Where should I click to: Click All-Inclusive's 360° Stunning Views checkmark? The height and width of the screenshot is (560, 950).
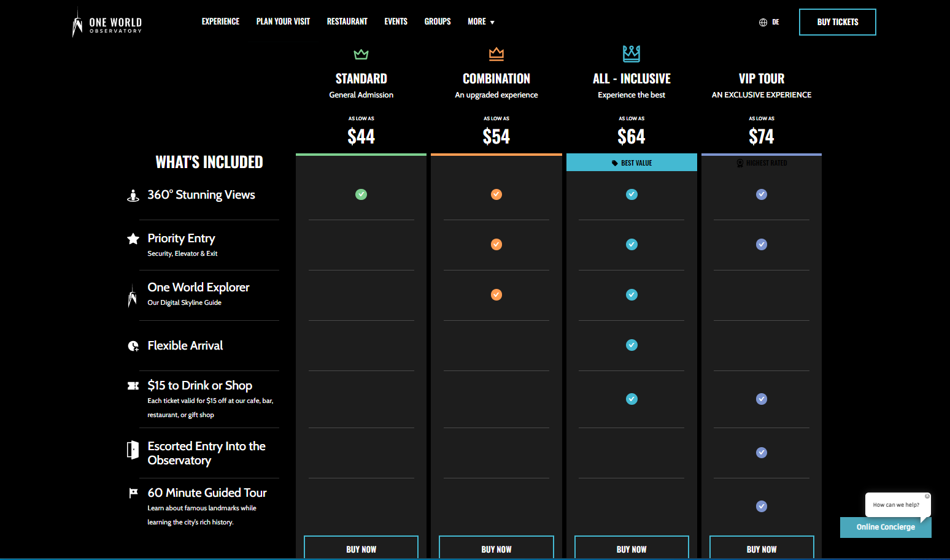tap(631, 194)
